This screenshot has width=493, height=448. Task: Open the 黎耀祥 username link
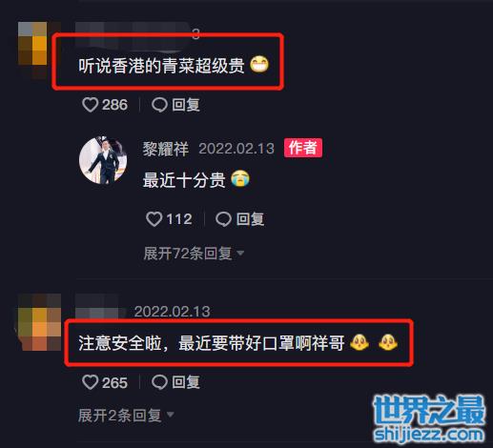click(x=166, y=149)
